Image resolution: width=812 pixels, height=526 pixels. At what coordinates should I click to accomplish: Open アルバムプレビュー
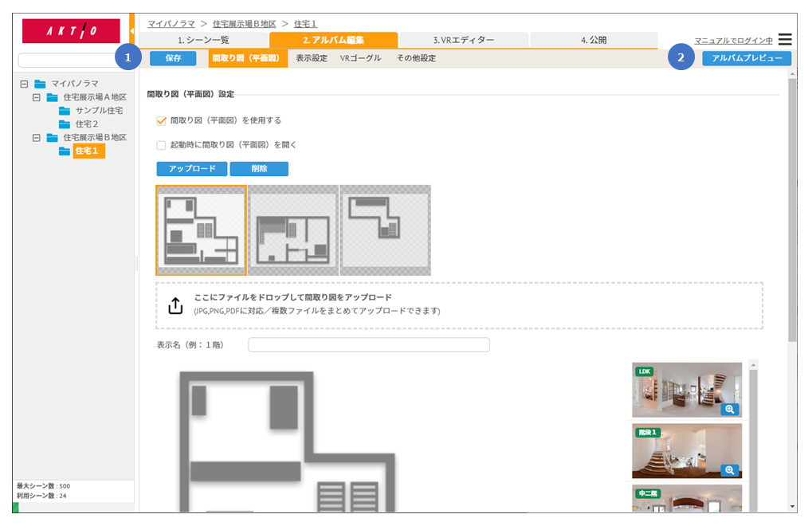747,58
